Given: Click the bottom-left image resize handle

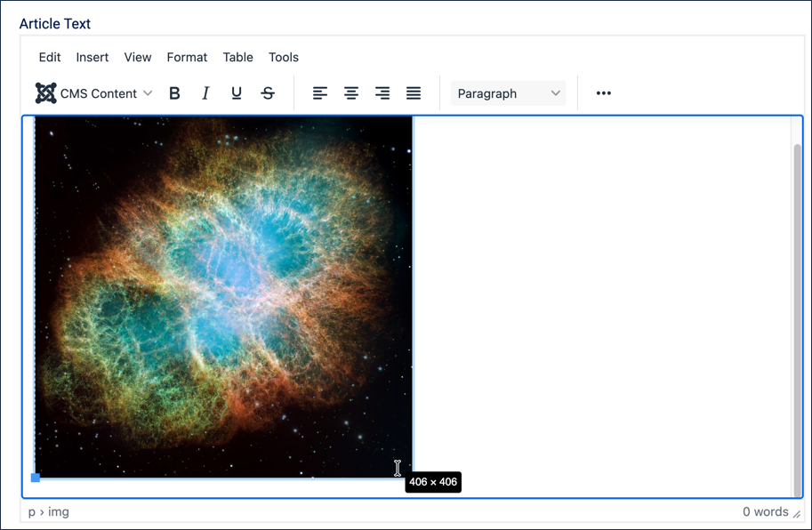Looking at the screenshot, I should (36, 478).
